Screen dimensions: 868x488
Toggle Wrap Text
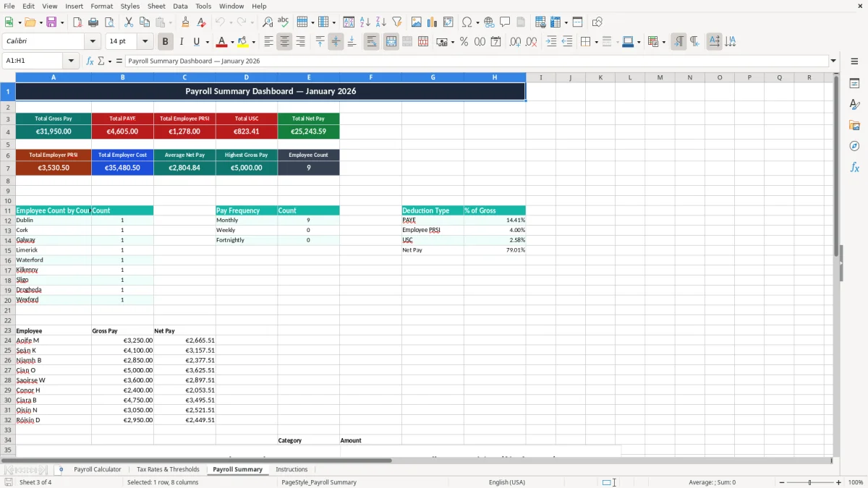pos(371,42)
